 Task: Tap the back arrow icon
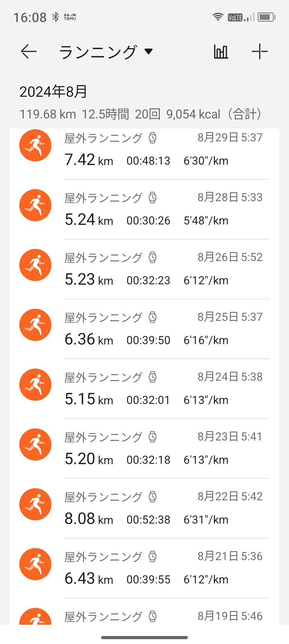pyautogui.click(x=28, y=52)
